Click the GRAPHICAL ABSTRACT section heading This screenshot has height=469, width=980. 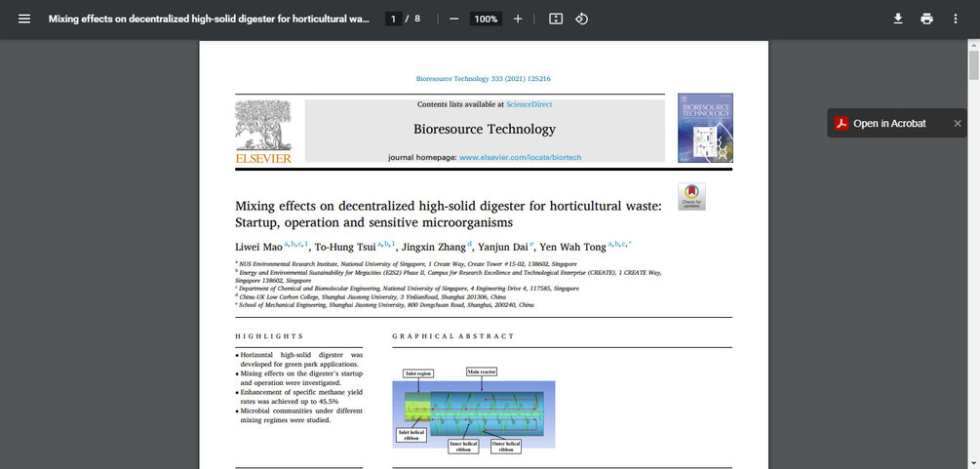coord(453,335)
